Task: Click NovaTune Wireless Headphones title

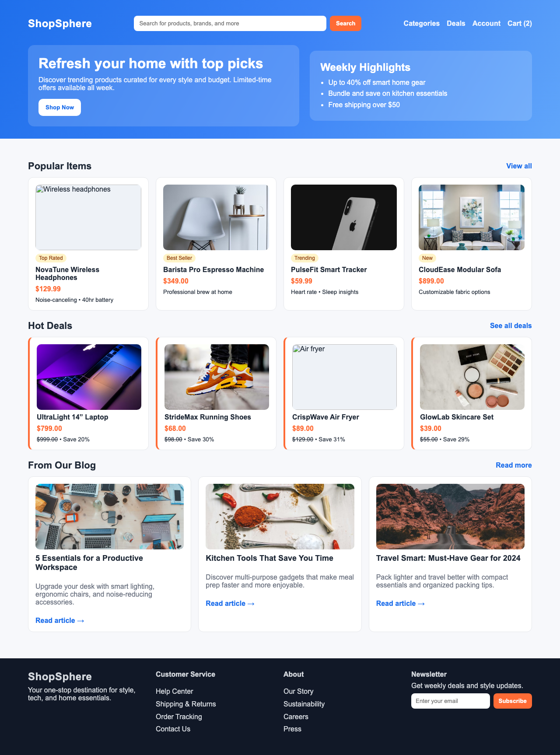Action: point(67,274)
